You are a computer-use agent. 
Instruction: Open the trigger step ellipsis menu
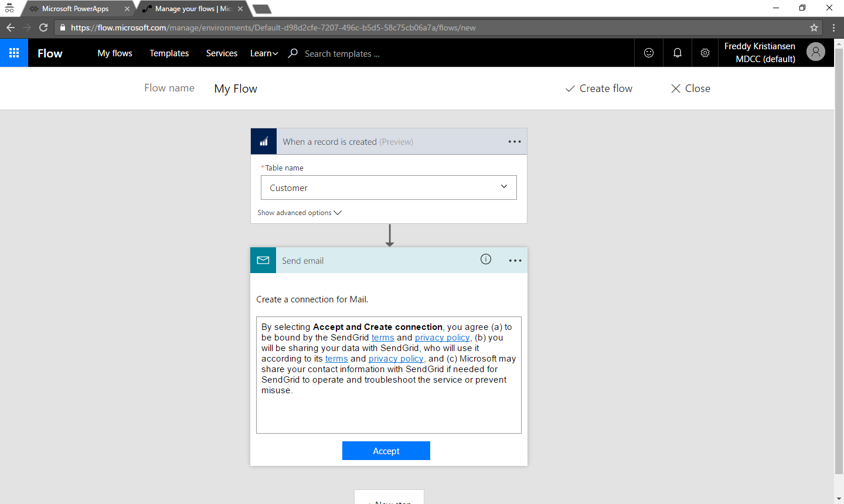[x=514, y=142]
